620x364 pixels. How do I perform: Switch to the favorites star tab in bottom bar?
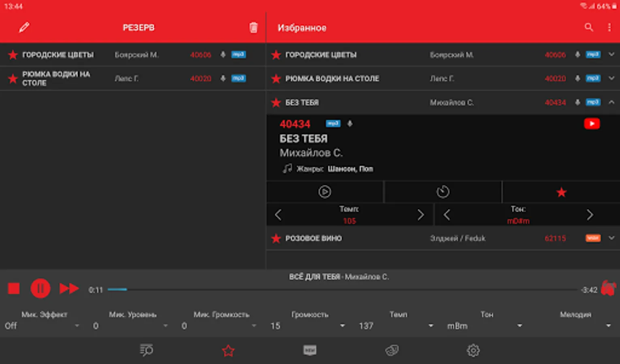pos(228,351)
